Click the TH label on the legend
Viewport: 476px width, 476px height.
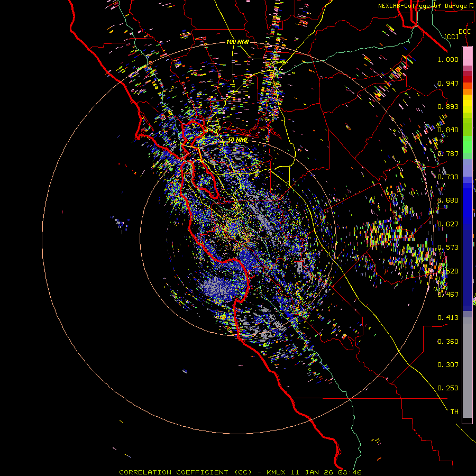[x=454, y=412]
